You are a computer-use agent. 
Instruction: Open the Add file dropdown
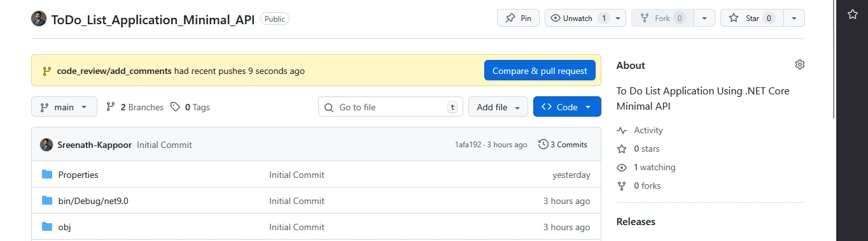click(498, 107)
